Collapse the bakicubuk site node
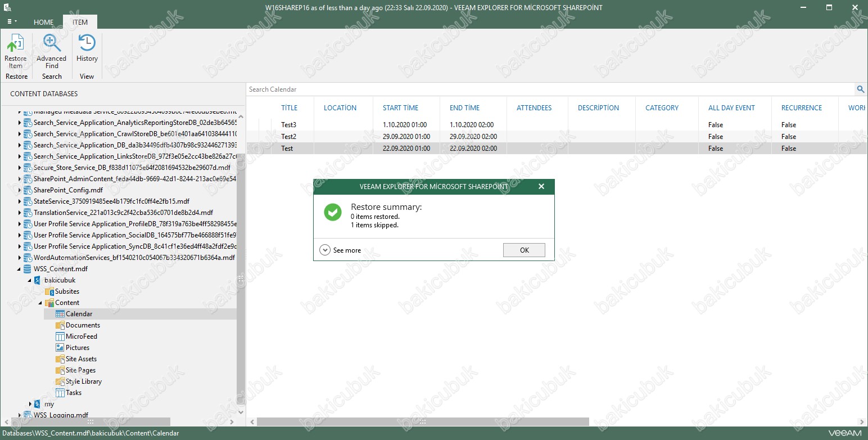Viewport: 868px width, 440px height. click(x=30, y=280)
